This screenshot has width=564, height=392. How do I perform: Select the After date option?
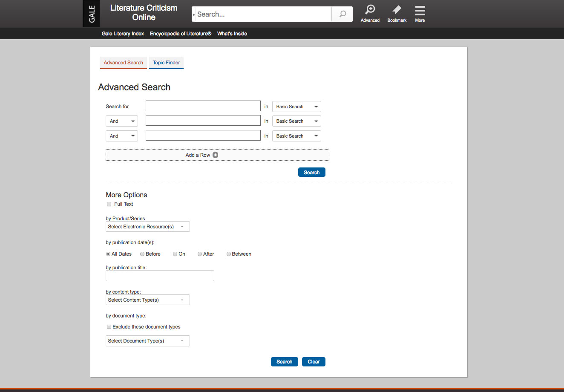(x=200, y=254)
